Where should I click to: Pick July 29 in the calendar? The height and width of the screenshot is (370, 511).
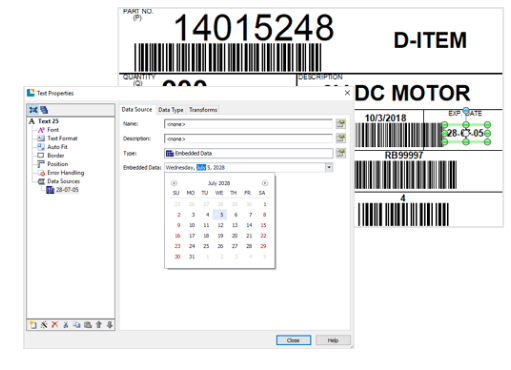[263, 246]
